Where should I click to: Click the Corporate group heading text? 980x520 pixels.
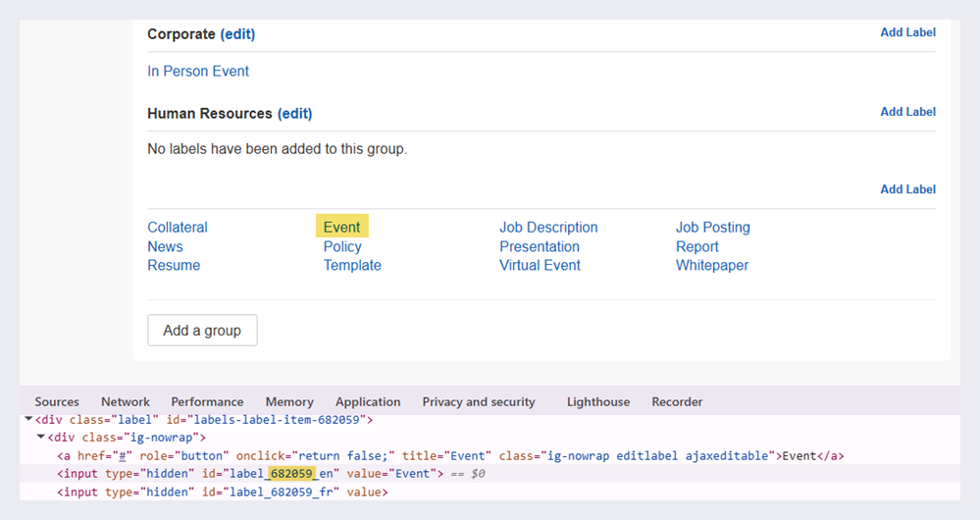(181, 34)
